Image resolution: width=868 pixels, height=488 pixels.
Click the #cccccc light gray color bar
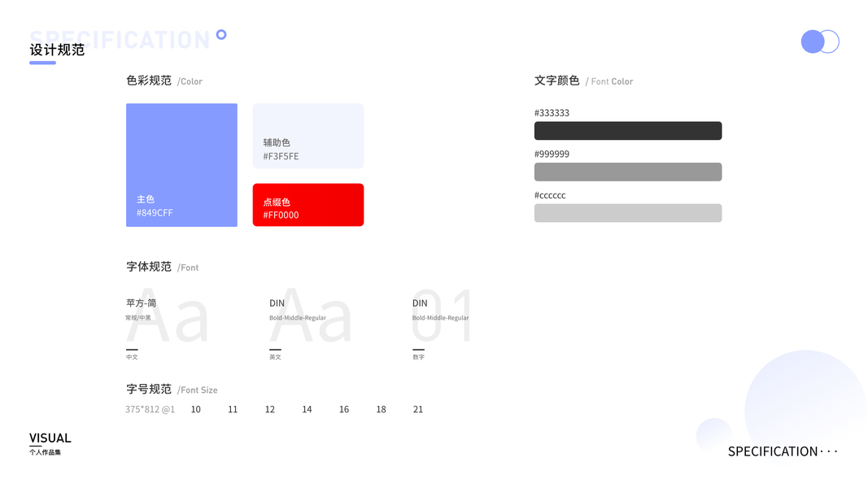click(627, 213)
